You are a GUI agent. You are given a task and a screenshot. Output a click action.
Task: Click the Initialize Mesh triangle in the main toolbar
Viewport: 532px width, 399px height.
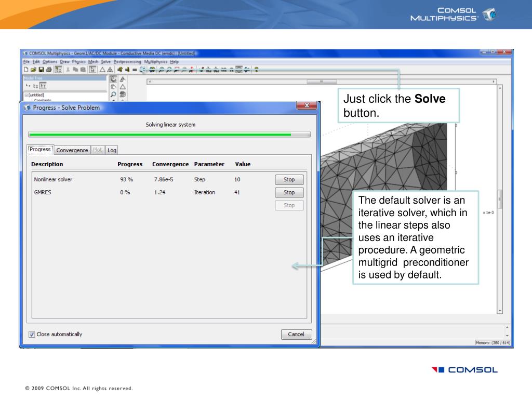[x=102, y=70]
